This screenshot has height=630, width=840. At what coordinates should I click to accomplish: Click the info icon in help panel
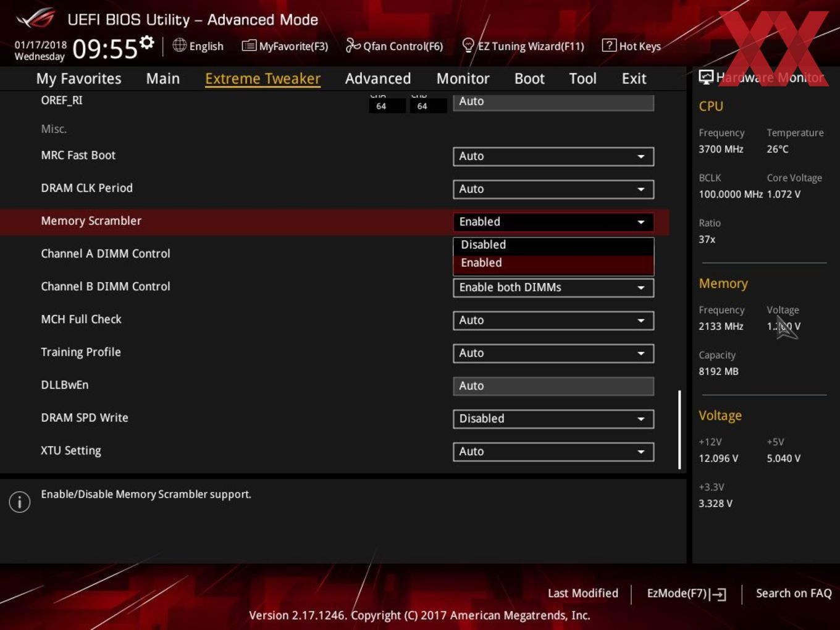pyautogui.click(x=20, y=502)
